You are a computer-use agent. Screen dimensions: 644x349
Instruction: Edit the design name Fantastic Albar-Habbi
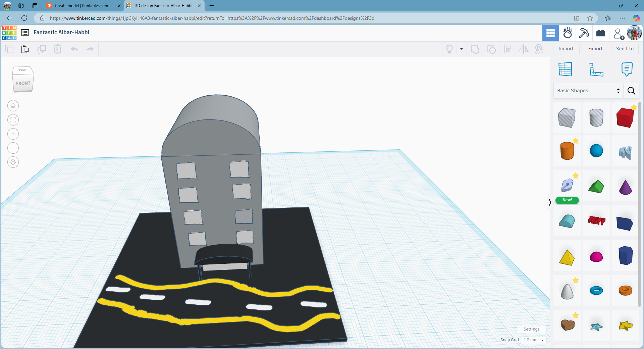pos(61,33)
